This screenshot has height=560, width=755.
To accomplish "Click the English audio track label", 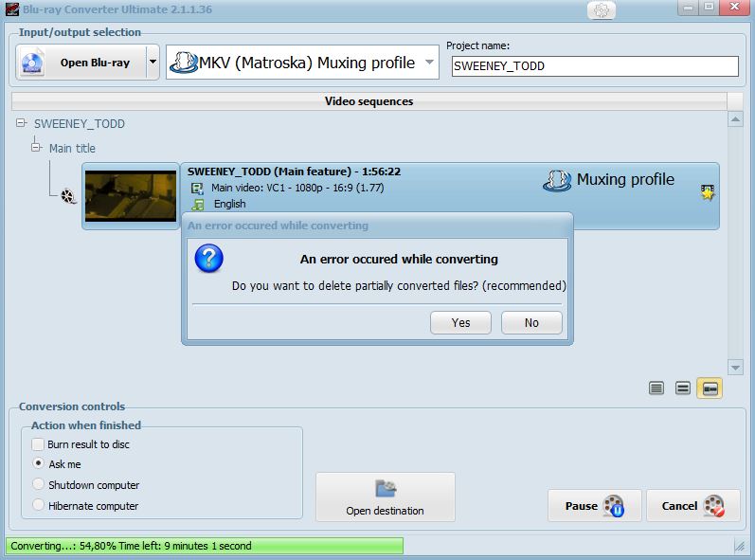I will 229,204.
